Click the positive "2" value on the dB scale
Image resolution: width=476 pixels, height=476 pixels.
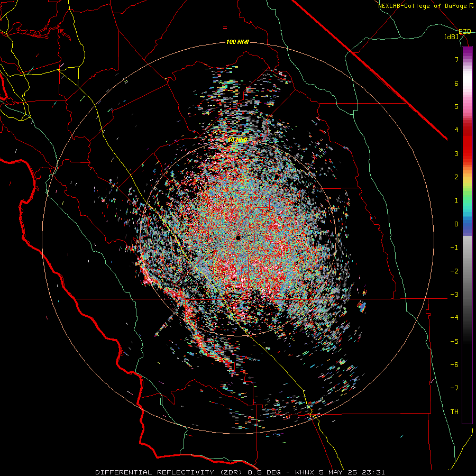456,177
